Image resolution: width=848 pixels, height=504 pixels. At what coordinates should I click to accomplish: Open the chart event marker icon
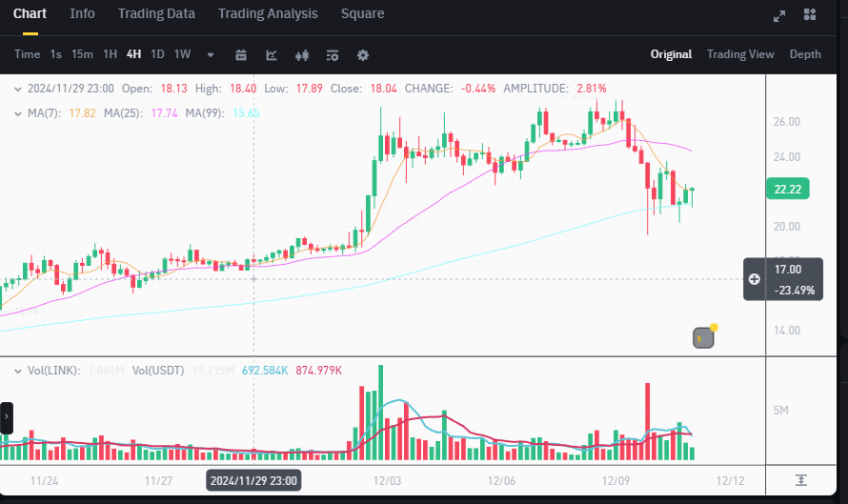(703, 338)
